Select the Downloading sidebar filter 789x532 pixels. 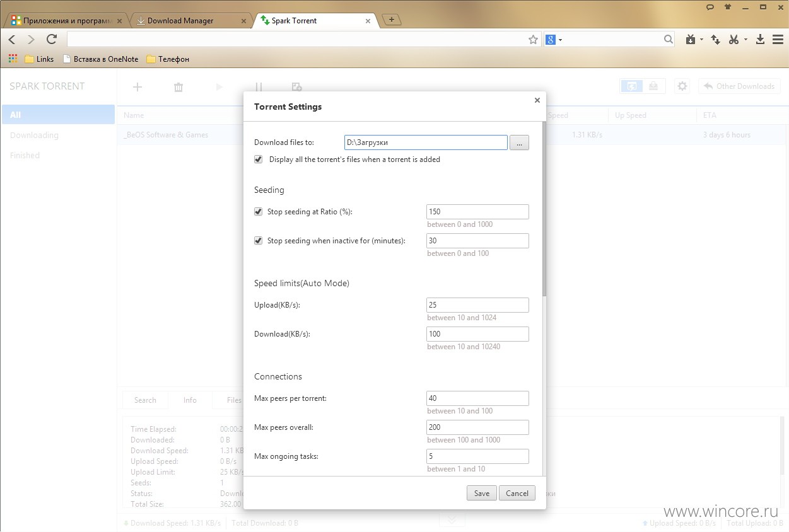click(x=58, y=135)
